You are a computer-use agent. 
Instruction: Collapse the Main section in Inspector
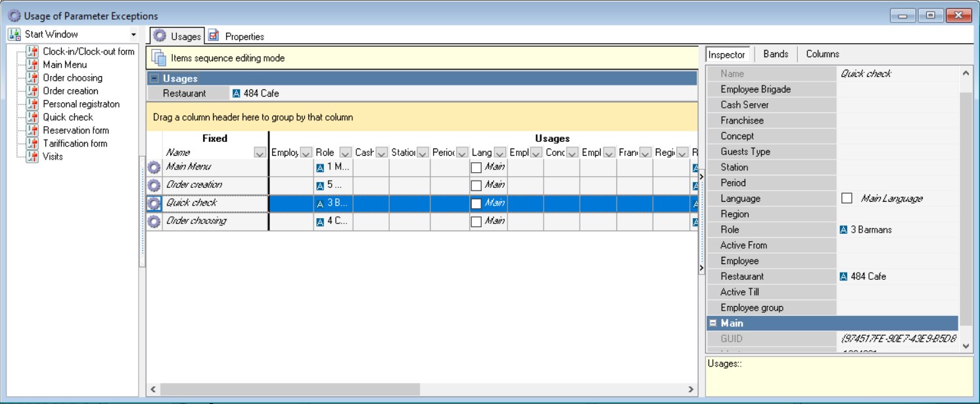tap(712, 323)
